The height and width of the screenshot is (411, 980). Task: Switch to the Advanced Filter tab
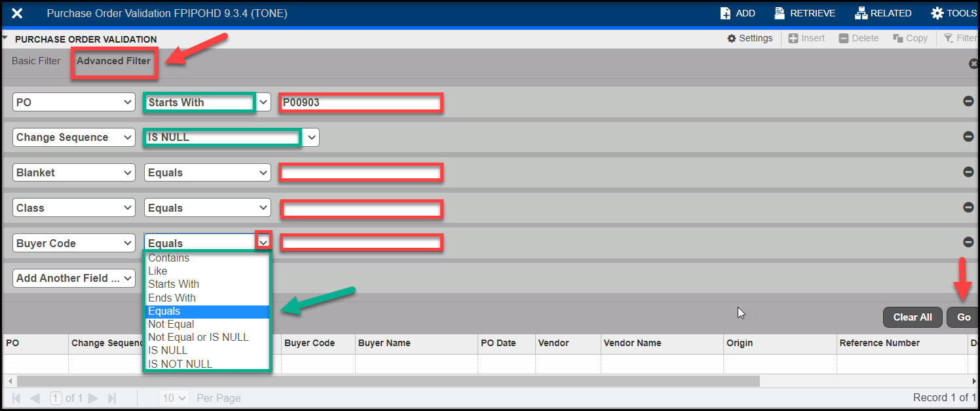tap(113, 61)
